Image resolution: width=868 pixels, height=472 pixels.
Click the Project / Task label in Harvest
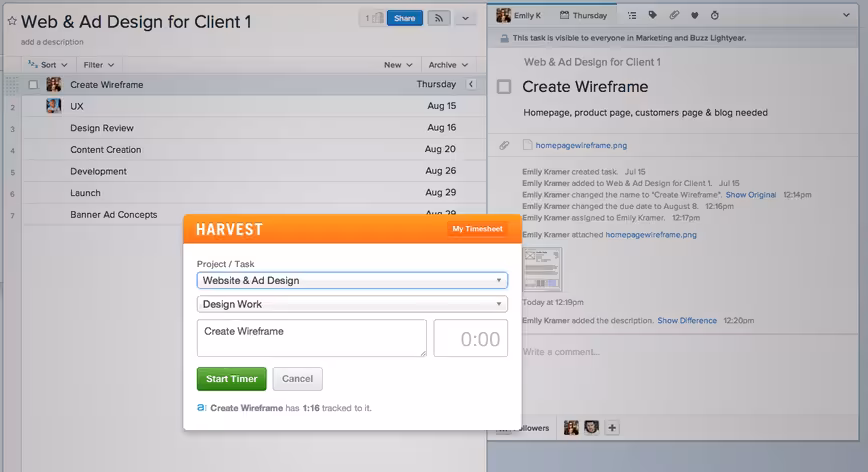[x=225, y=264]
